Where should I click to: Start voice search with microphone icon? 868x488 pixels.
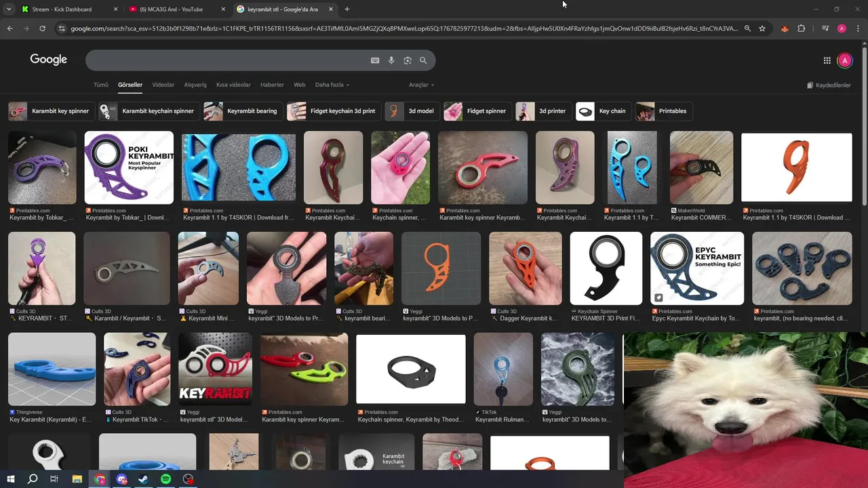[391, 60]
